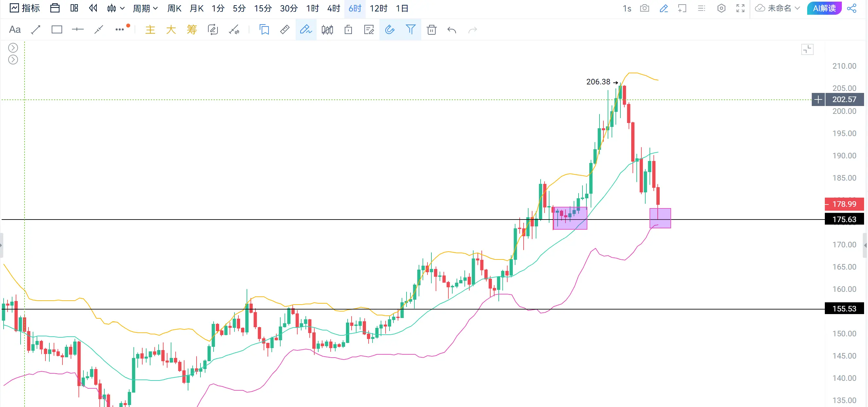
Task: Select the 5分 timeframe
Action: point(239,8)
